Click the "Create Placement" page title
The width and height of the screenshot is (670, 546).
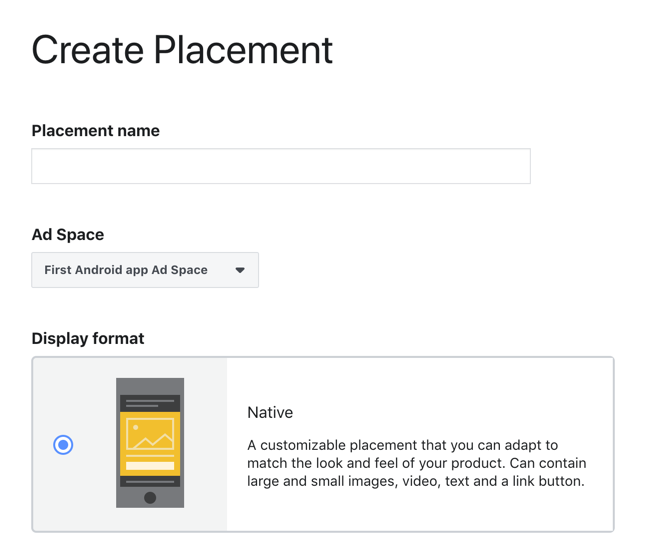tap(182, 50)
